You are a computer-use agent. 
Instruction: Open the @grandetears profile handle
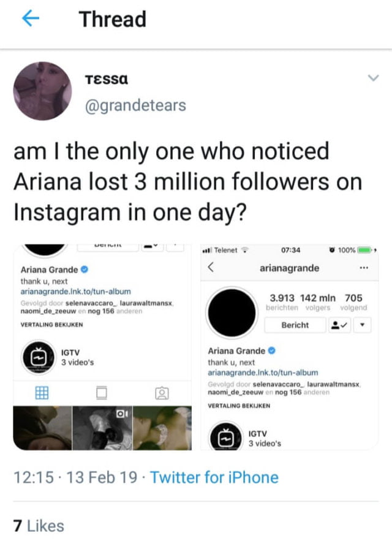tap(136, 105)
